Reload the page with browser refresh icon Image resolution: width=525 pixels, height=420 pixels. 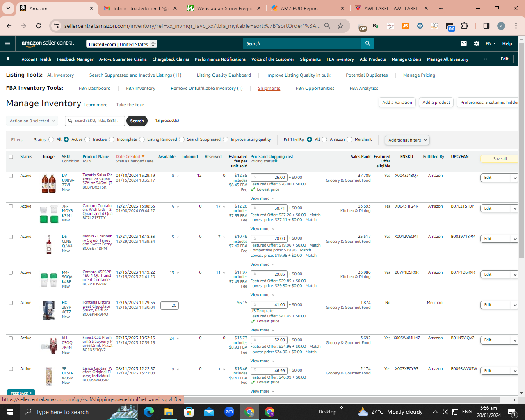(x=39, y=26)
